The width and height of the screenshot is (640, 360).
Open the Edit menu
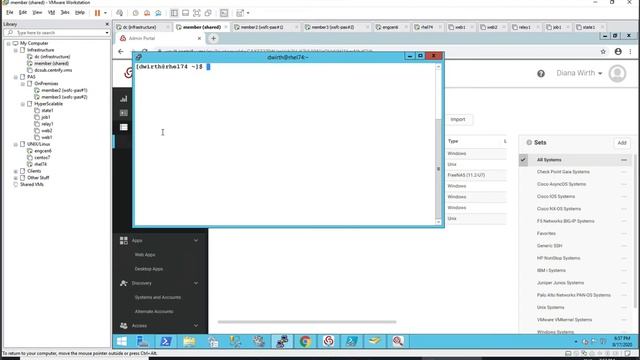pos(23,13)
